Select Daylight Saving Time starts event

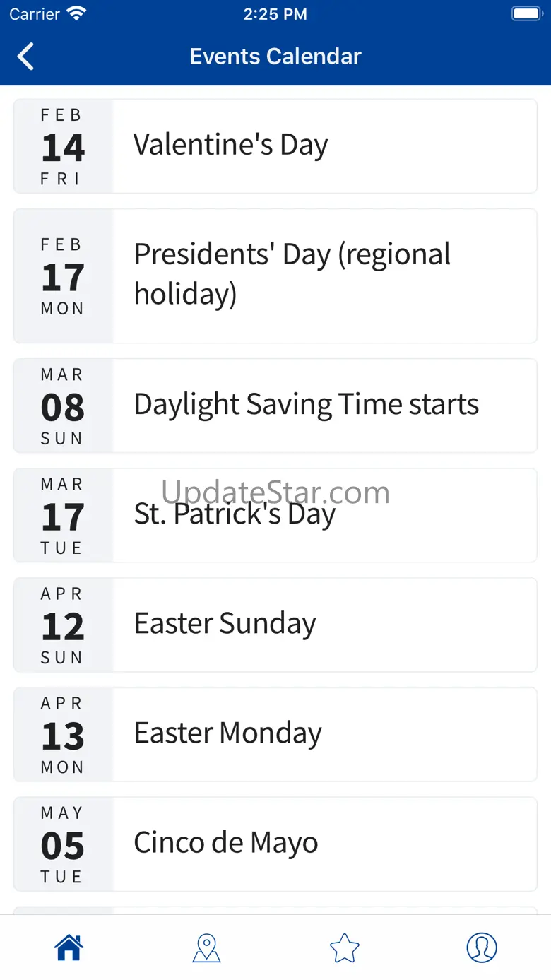pos(324,405)
